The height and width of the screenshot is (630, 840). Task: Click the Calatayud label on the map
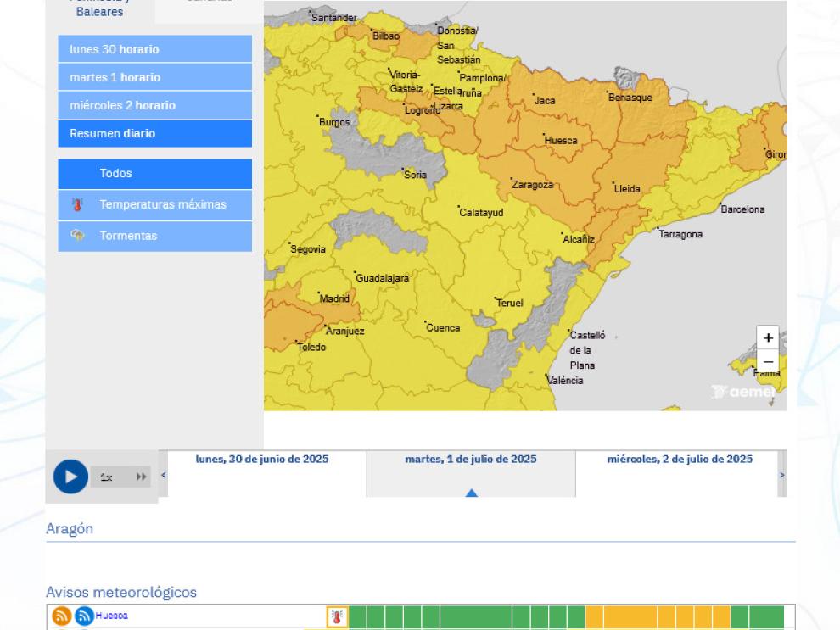click(x=481, y=213)
